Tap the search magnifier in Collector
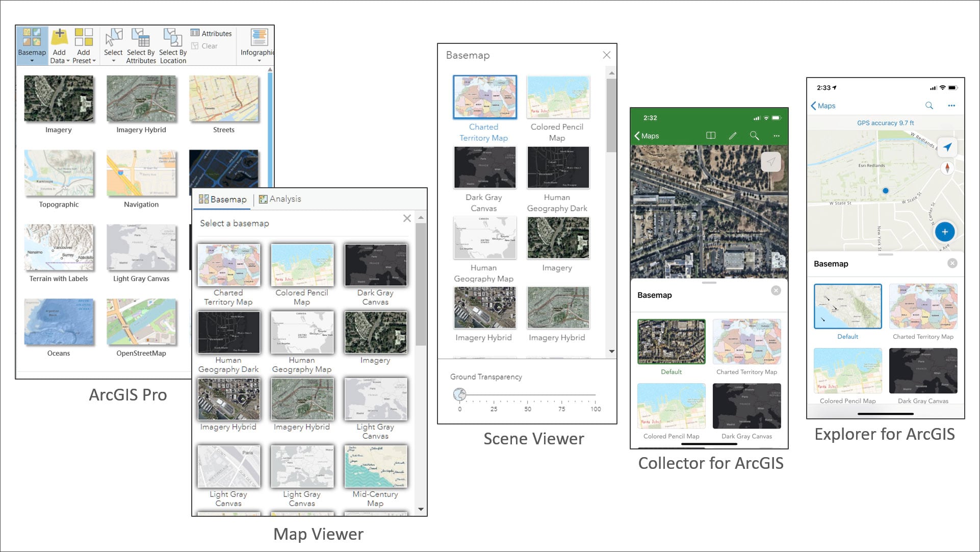 [754, 136]
